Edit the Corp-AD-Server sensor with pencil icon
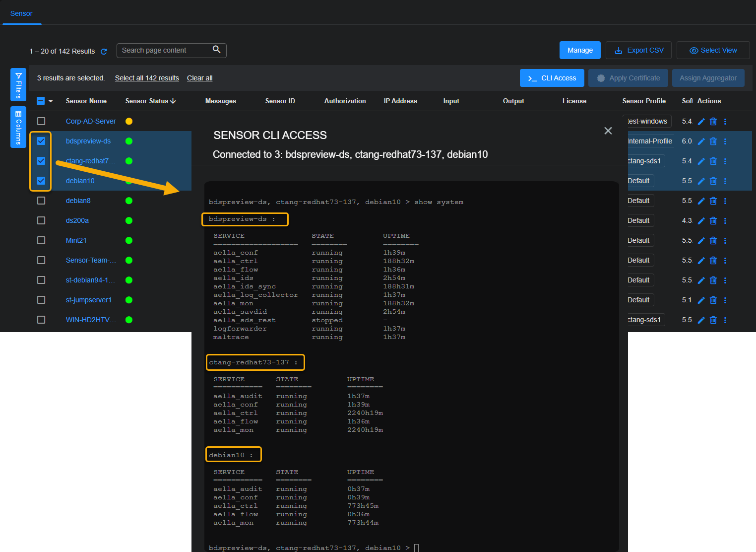 pos(701,122)
